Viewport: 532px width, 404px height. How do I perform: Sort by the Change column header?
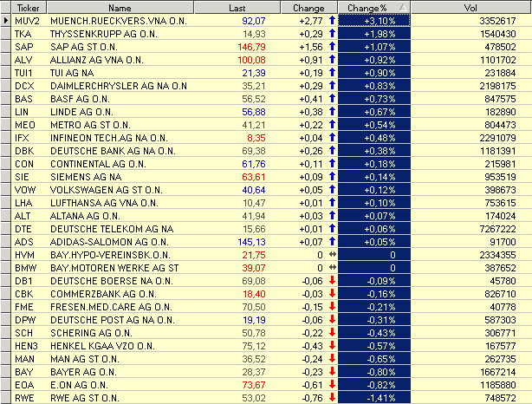308,8
